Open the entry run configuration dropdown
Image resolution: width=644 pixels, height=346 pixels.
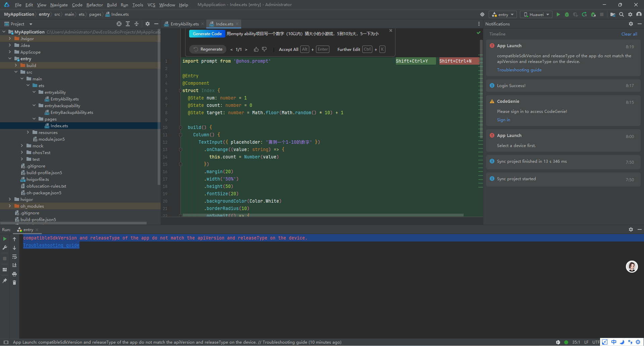point(503,14)
